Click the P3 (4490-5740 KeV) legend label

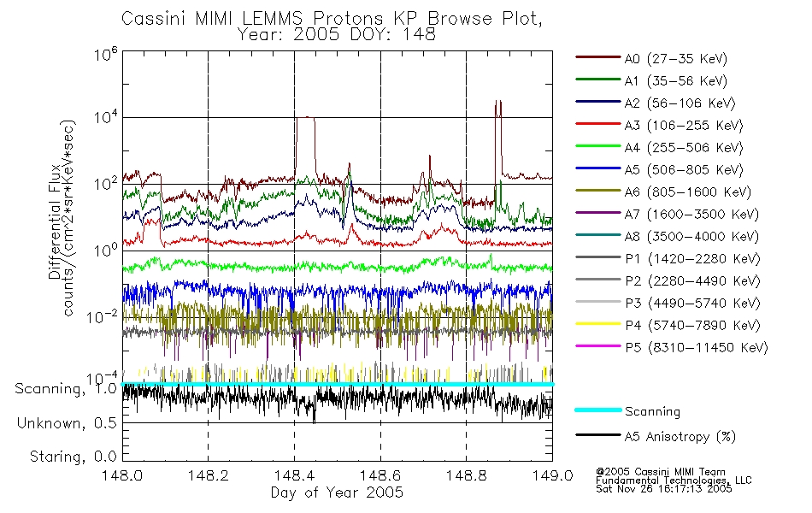tap(692, 304)
